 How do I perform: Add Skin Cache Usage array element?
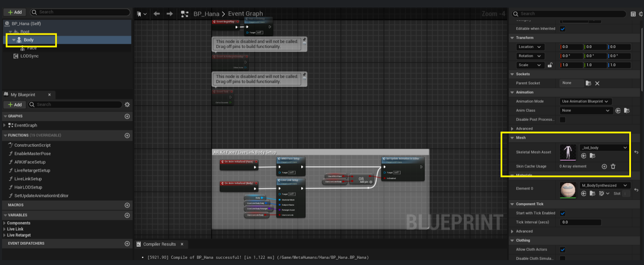tap(604, 166)
